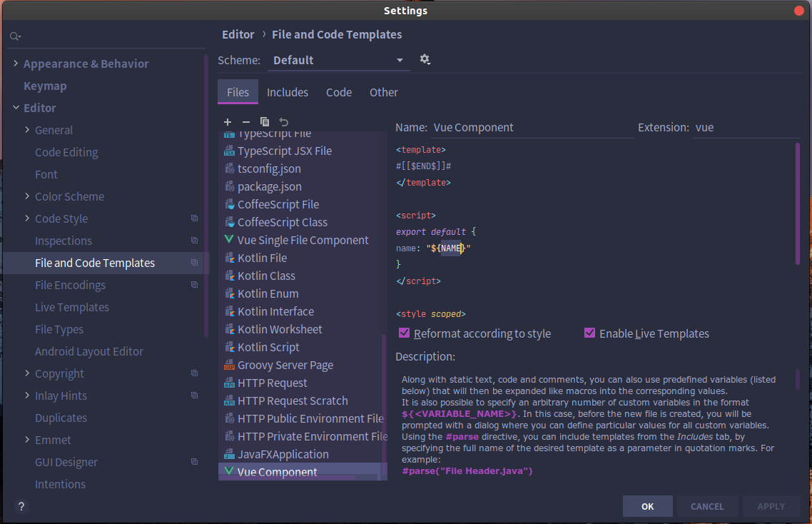
Task: Click project-level icon beside Inspections
Action: pyautogui.click(x=194, y=241)
